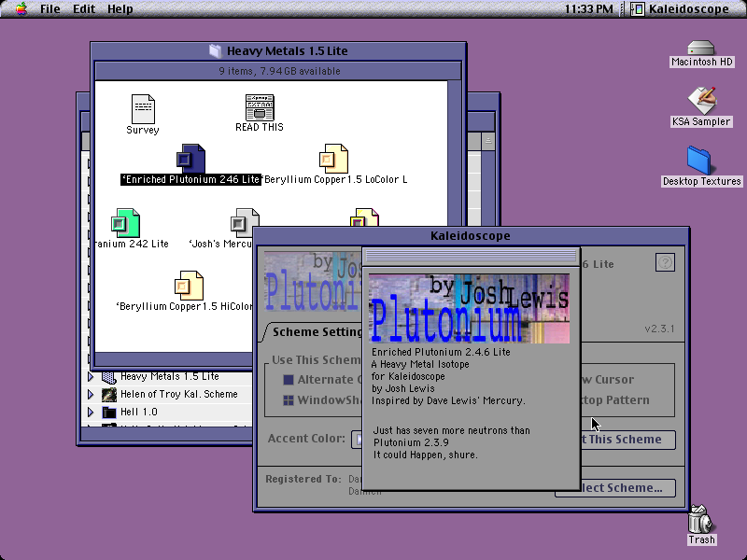The image size is (747, 560).
Task: Click the 'It could Happen, shure.' text line
Action: point(426,455)
